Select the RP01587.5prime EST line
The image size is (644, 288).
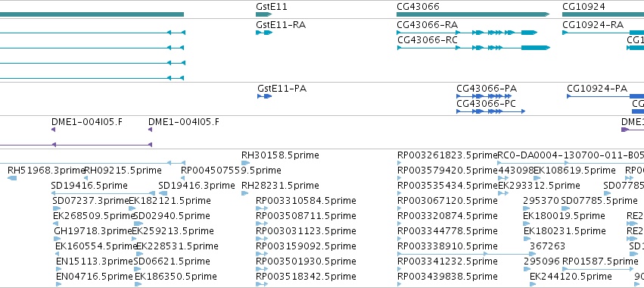tap(598, 270)
